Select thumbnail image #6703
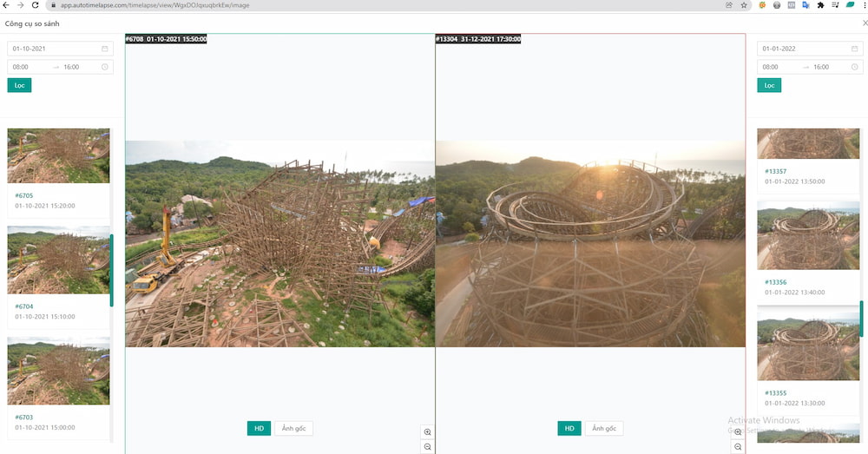The image size is (868, 454). pos(58,371)
